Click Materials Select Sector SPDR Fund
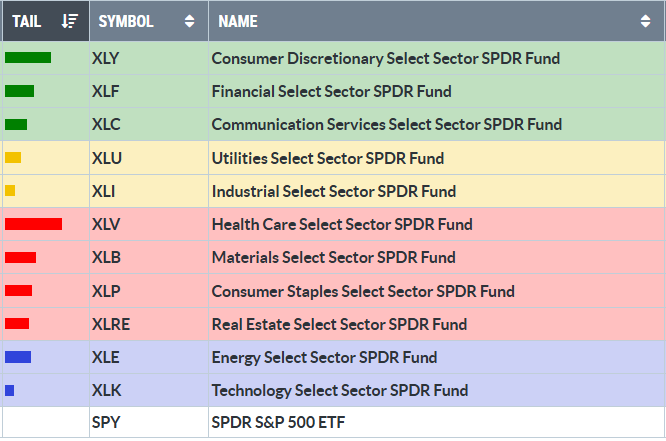This screenshot has width=666, height=441. [333, 257]
